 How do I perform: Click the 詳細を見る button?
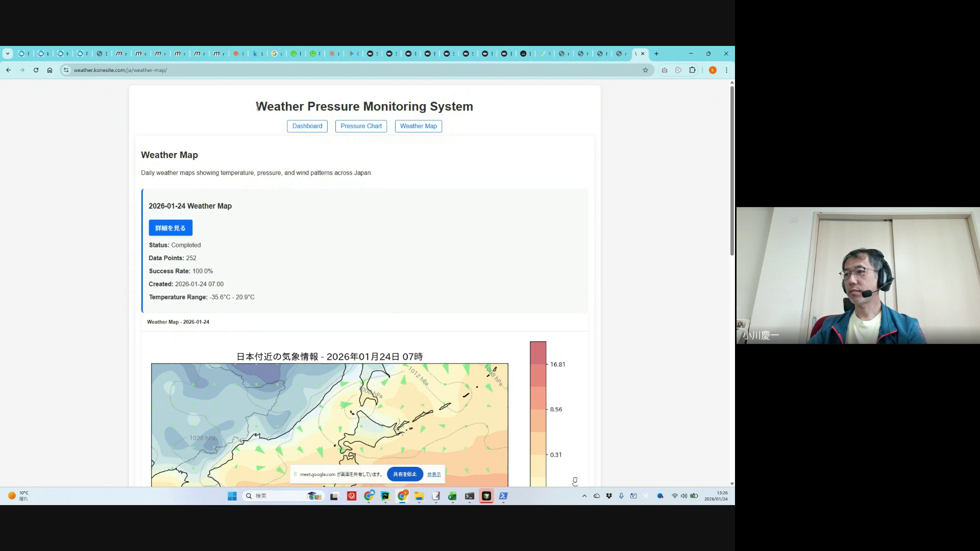click(170, 228)
